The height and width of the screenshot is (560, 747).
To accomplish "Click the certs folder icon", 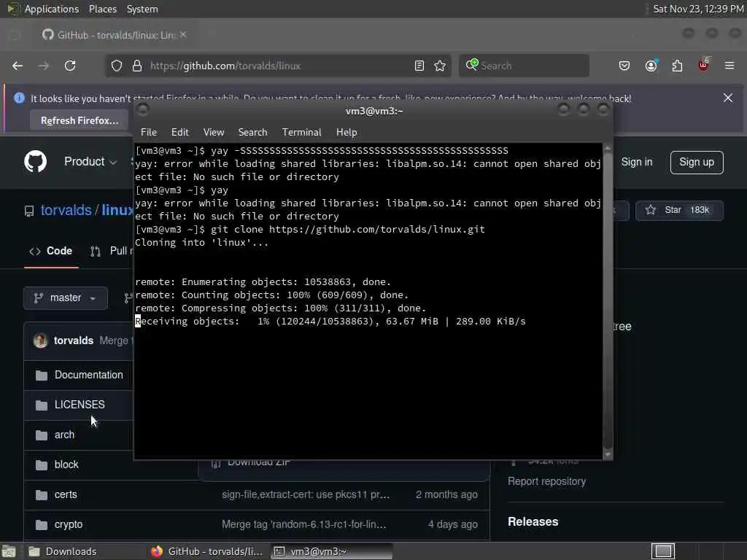I will point(42,495).
